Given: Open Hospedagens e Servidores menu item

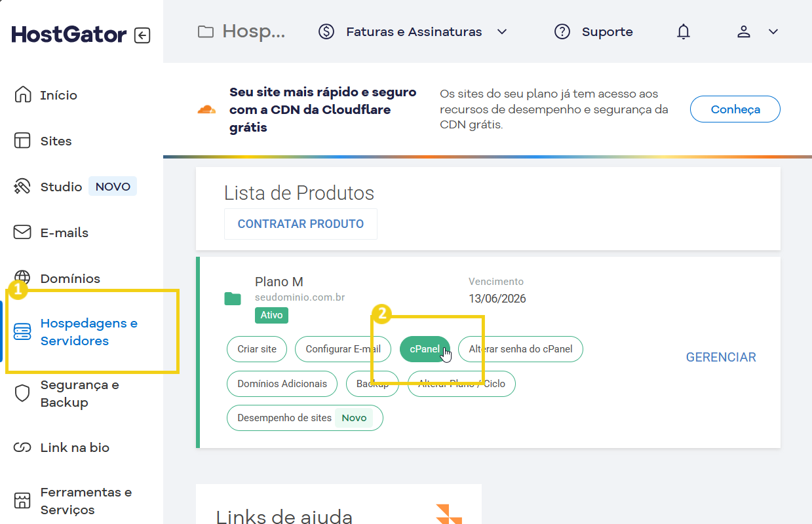Looking at the screenshot, I should (88, 332).
